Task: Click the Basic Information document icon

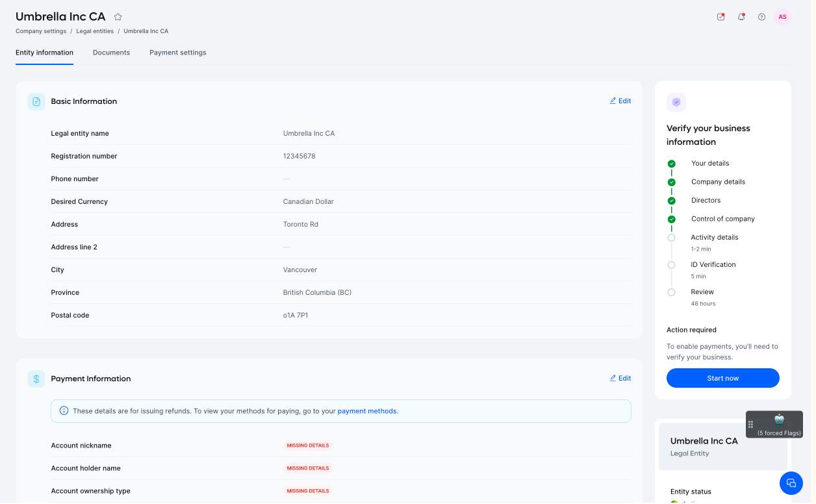Action: click(36, 101)
